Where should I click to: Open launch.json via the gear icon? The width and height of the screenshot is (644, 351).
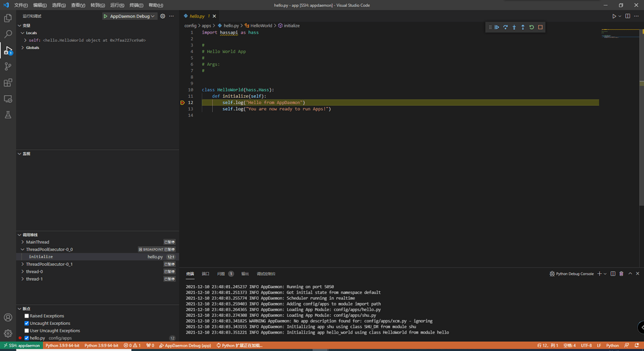tap(163, 16)
